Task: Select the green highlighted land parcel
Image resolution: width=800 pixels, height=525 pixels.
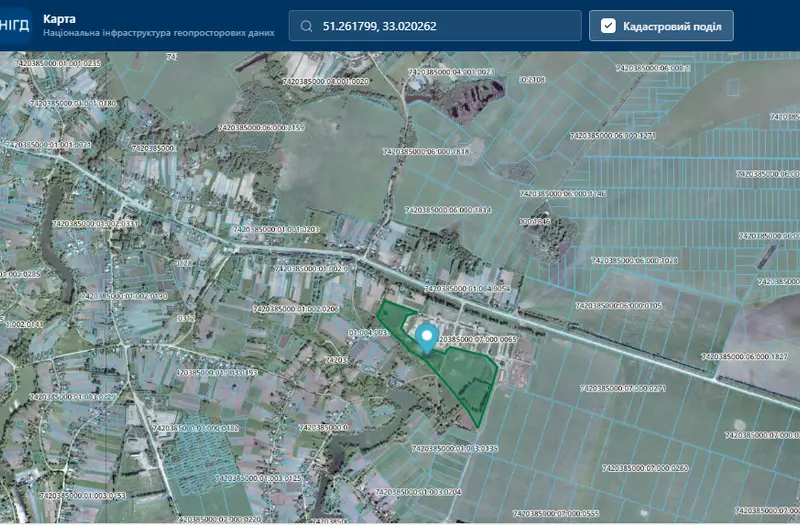Action: pyautogui.click(x=467, y=375)
